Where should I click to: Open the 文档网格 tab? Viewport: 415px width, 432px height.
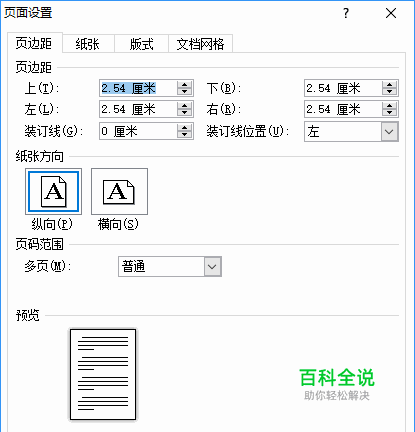click(x=200, y=44)
